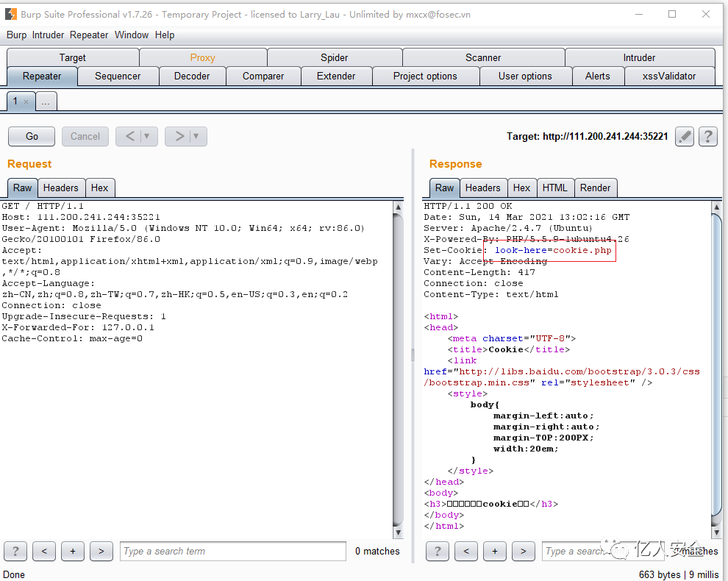The image size is (728, 581).
Task: Switch to the Proxy tab
Action: coord(202,57)
